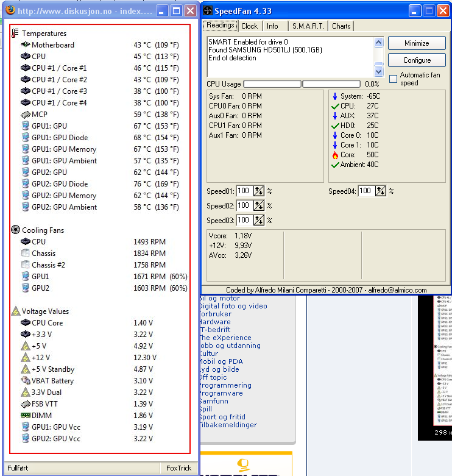This screenshot has height=476, width=452.
Task: Open the SpeedFan Configure button
Action: 417,60
